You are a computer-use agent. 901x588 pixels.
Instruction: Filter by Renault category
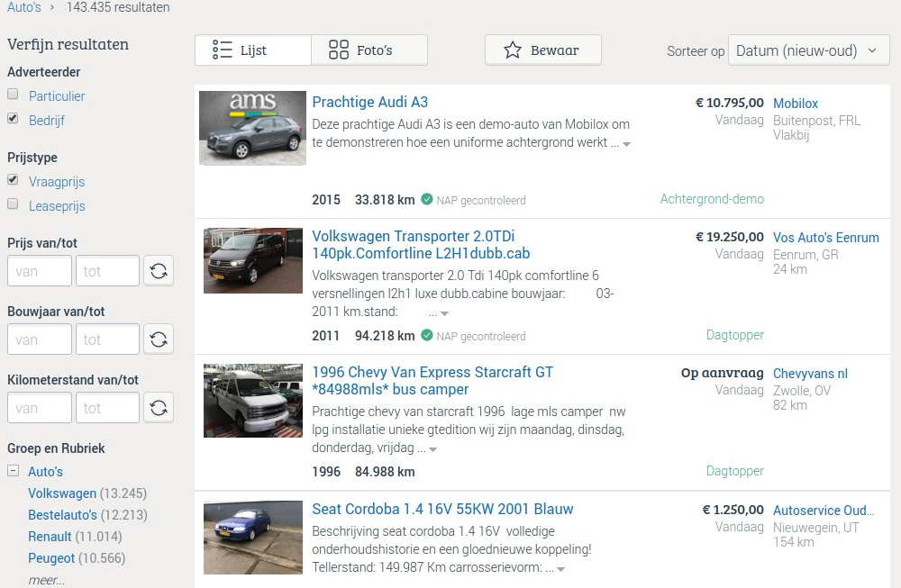coord(50,537)
